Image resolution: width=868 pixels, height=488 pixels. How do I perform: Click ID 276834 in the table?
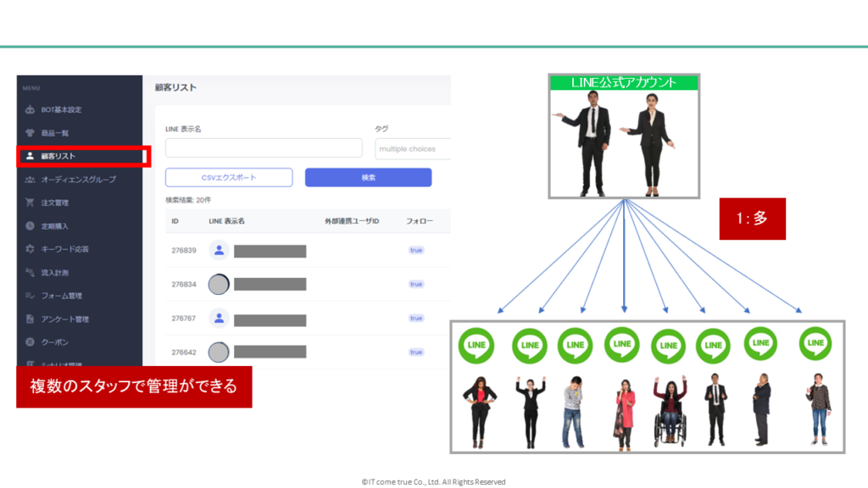pos(184,285)
